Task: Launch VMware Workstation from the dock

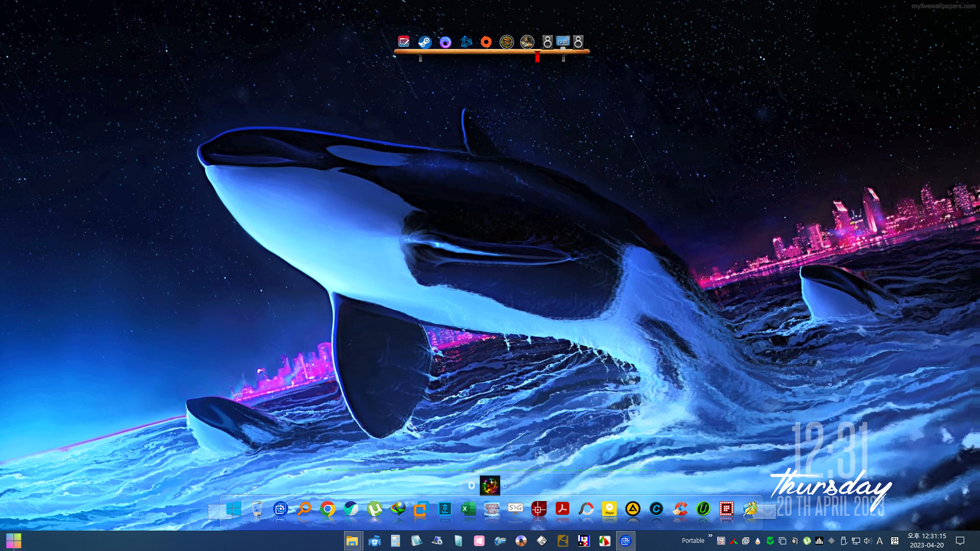Action: [x=421, y=509]
